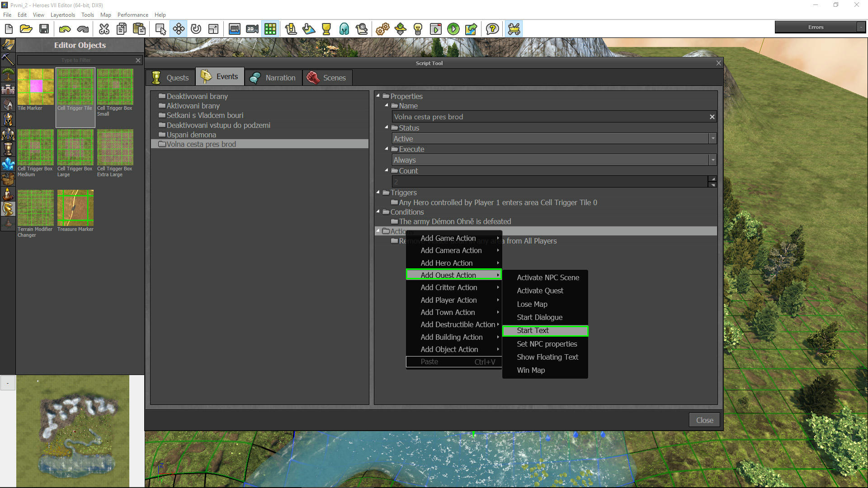The height and width of the screenshot is (488, 868).
Task: Collapse the Count property node
Action: click(x=387, y=170)
